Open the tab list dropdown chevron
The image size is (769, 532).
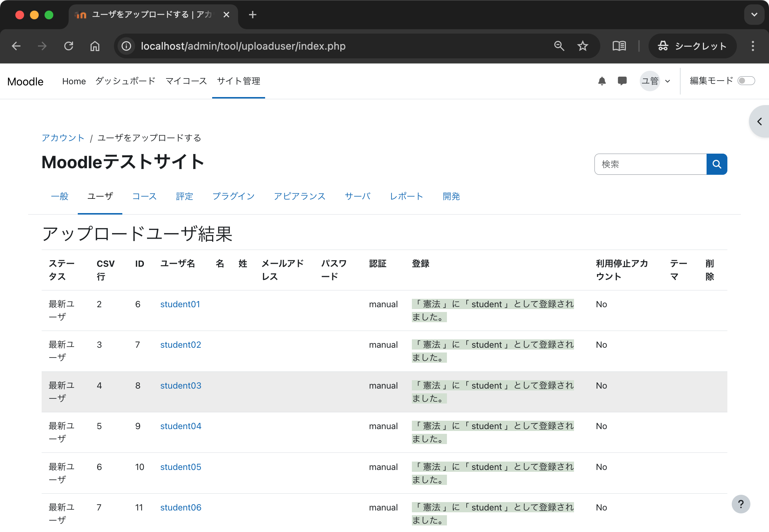click(x=754, y=15)
